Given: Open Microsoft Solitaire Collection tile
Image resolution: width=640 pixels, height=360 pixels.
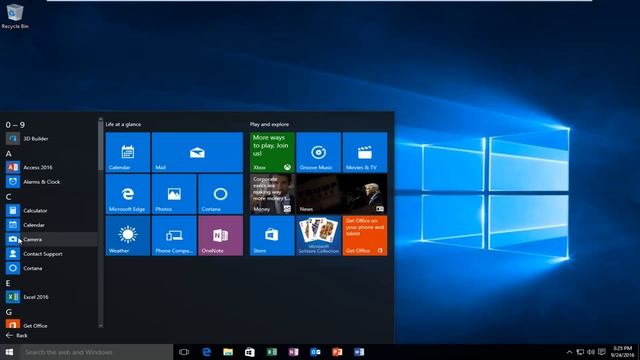Looking at the screenshot, I should (x=318, y=236).
